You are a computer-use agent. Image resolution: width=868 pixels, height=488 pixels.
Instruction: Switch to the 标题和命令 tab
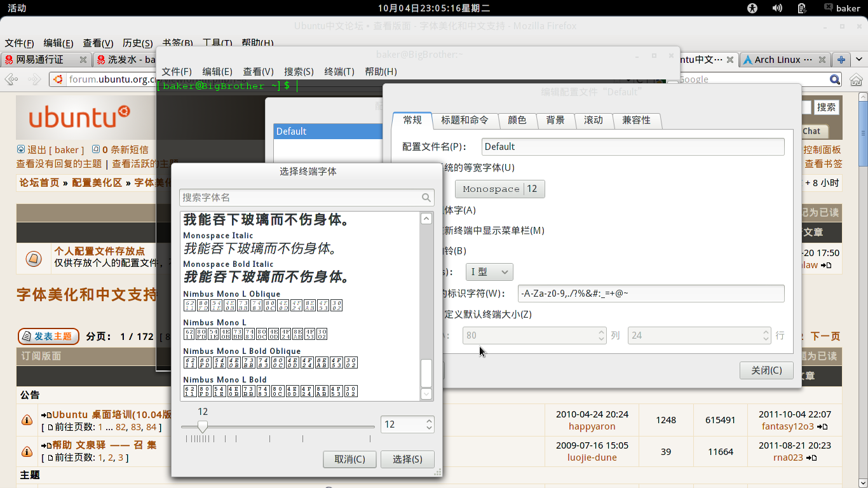coord(465,120)
